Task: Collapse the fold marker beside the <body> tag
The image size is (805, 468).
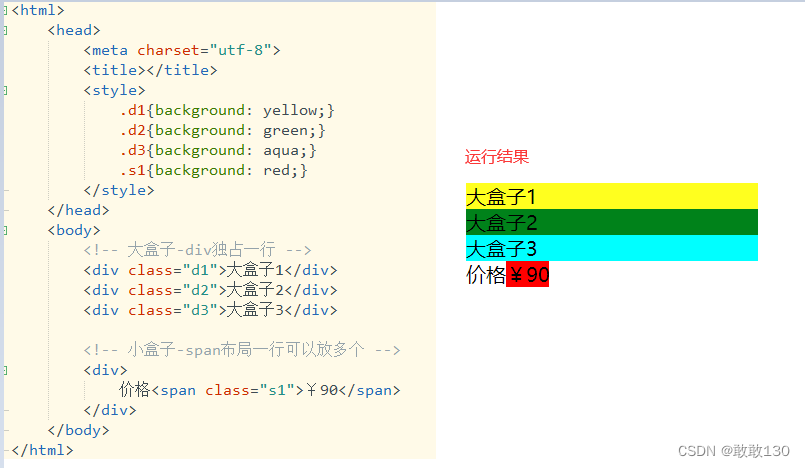Action: [5, 230]
